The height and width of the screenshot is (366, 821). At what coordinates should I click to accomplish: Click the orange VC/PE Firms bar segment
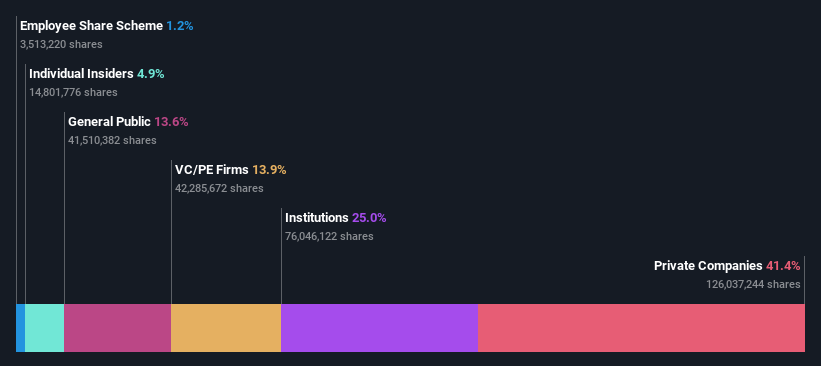pyautogui.click(x=226, y=328)
